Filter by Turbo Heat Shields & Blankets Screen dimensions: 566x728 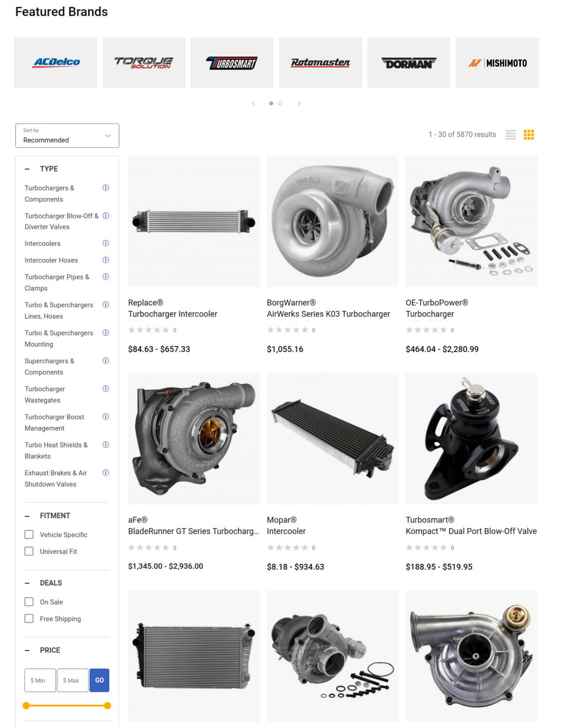click(56, 450)
